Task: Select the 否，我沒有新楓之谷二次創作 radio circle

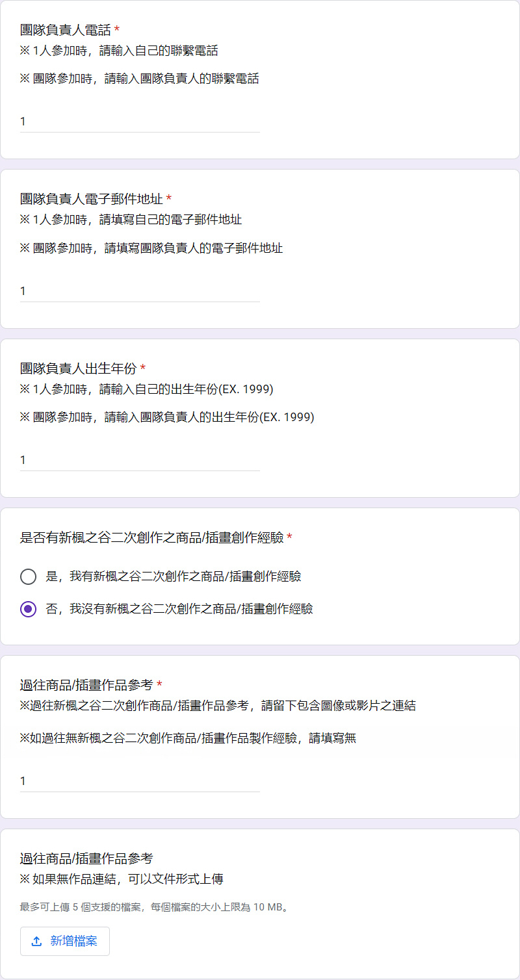Action: click(28, 609)
